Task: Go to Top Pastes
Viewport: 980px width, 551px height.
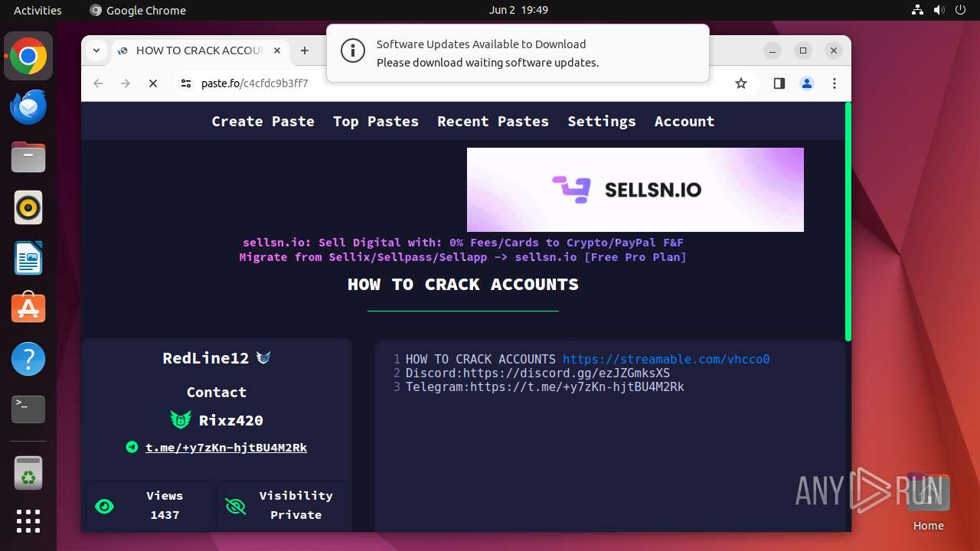Action: 376,121
